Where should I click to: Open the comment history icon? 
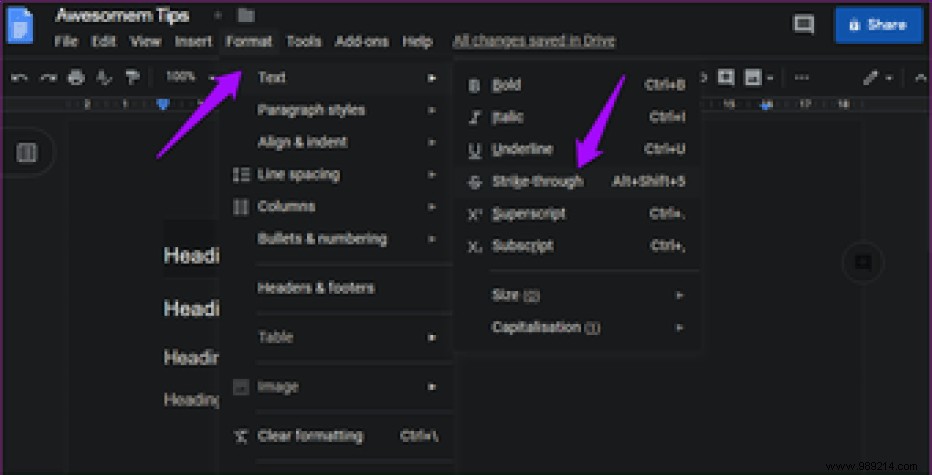[804, 24]
